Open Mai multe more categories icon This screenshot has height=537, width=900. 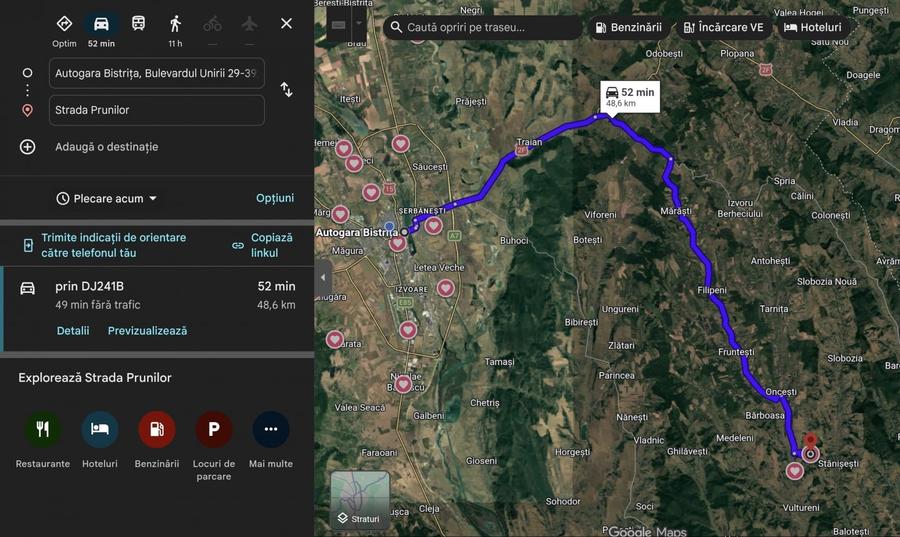tap(271, 429)
